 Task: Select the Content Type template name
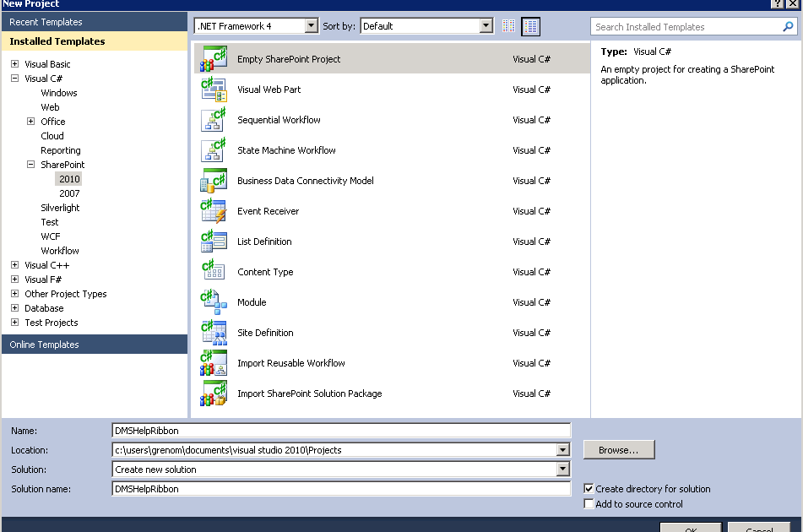click(265, 272)
